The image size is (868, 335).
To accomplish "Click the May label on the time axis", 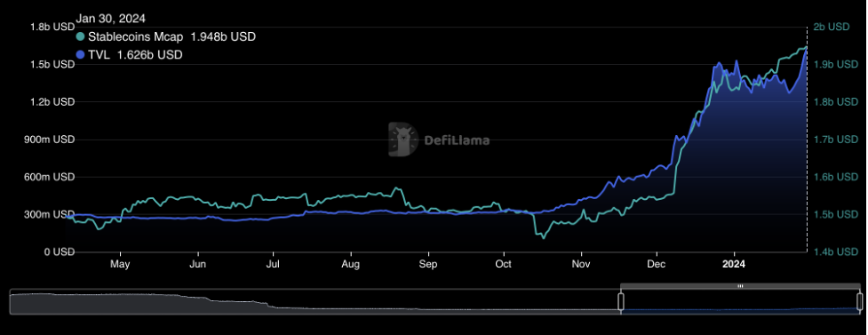I will coord(120,264).
